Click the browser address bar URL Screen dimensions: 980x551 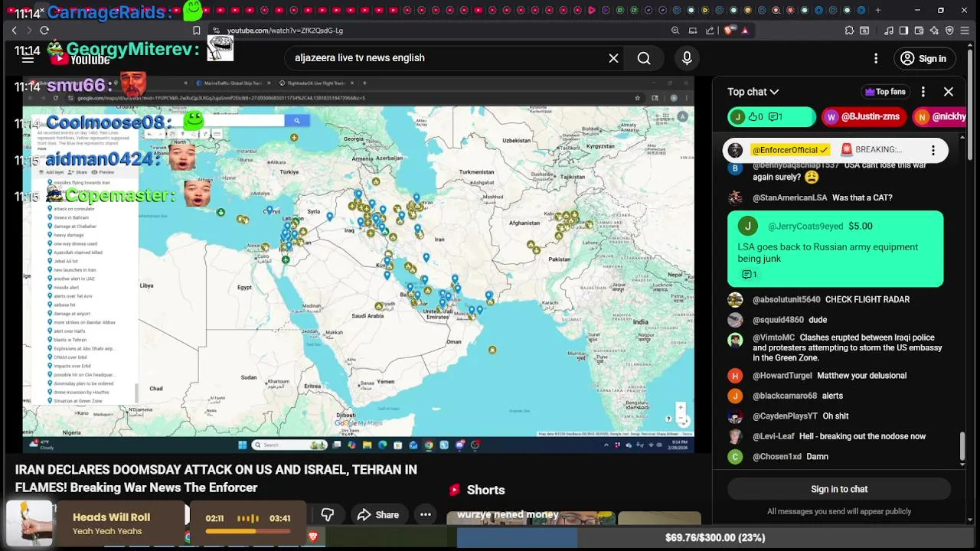[285, 31]
